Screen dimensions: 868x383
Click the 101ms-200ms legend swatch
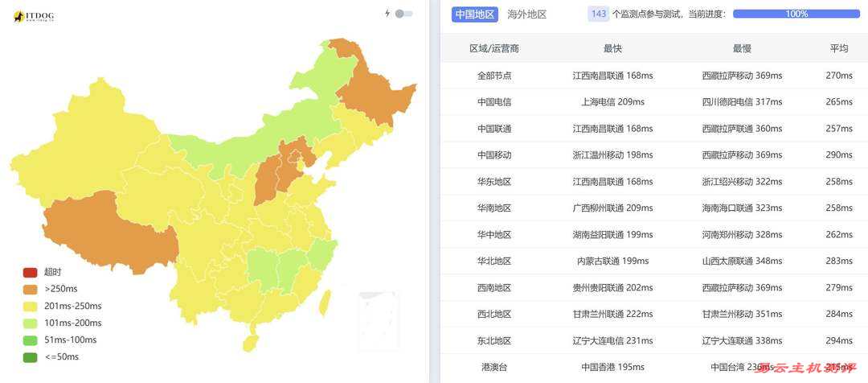[x=30, y=323]
